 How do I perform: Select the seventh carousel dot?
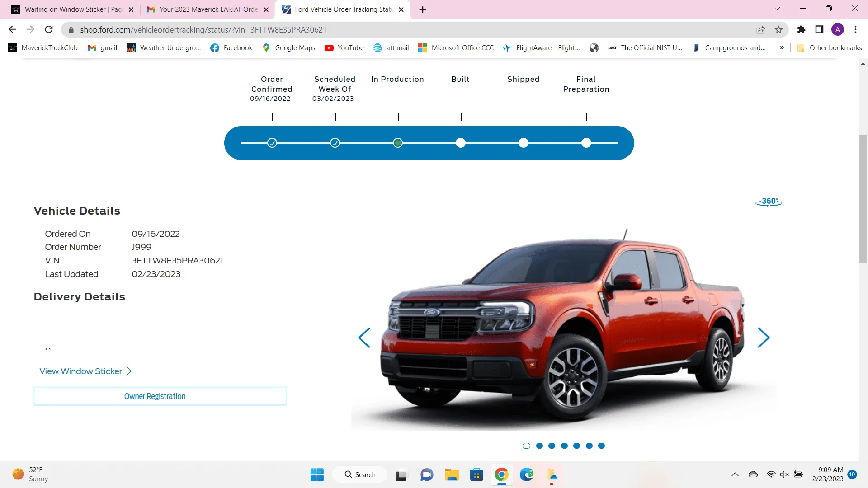coord(601,446)
